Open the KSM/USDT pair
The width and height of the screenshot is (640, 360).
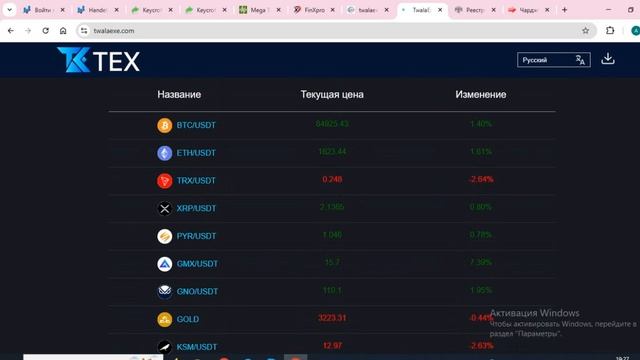click(197, 347)
